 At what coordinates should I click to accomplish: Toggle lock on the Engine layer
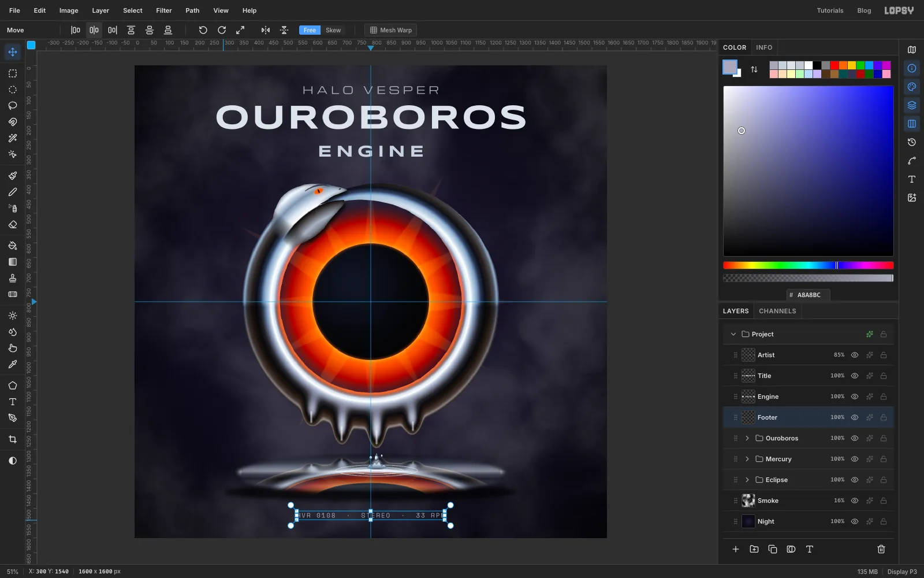(x=884, y=397)
